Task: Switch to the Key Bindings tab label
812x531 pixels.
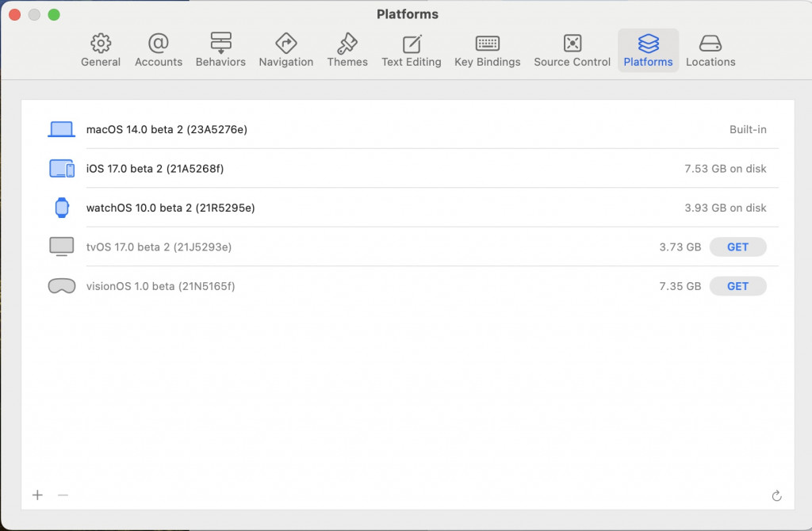Action: tap(488, 62)
